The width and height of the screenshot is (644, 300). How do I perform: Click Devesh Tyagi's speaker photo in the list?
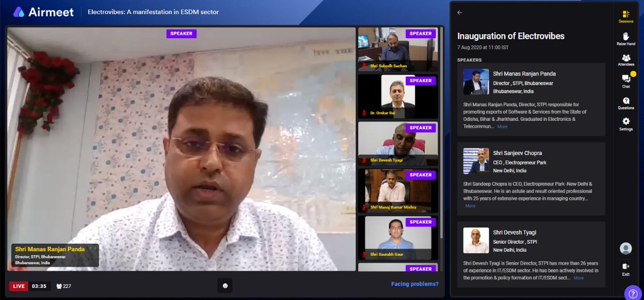coord(476,240)
